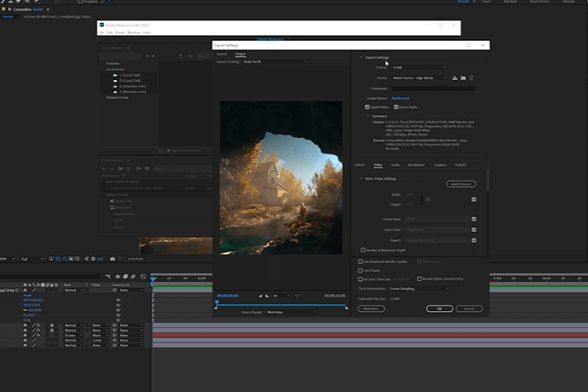Enable the Use Proxies checkbox
This screenshot has width=588, height=392.
coord(360,270)
